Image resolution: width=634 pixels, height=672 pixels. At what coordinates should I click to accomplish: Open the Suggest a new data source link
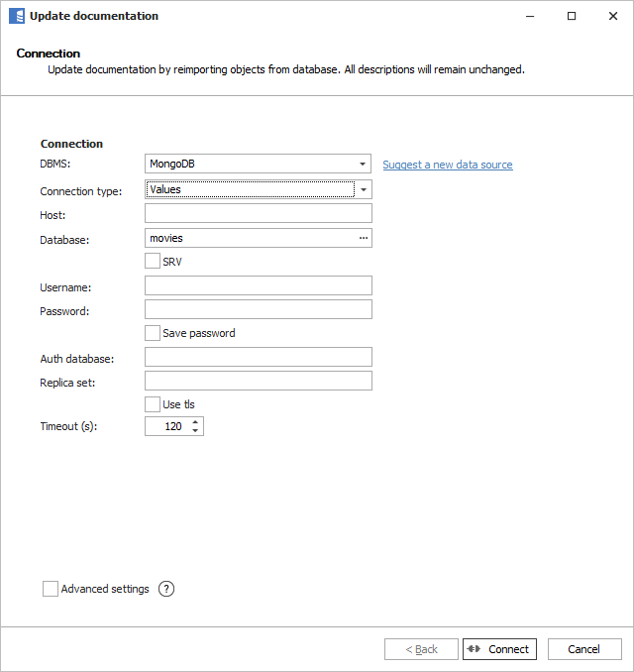pyautogui.click(x=448, y=165)
